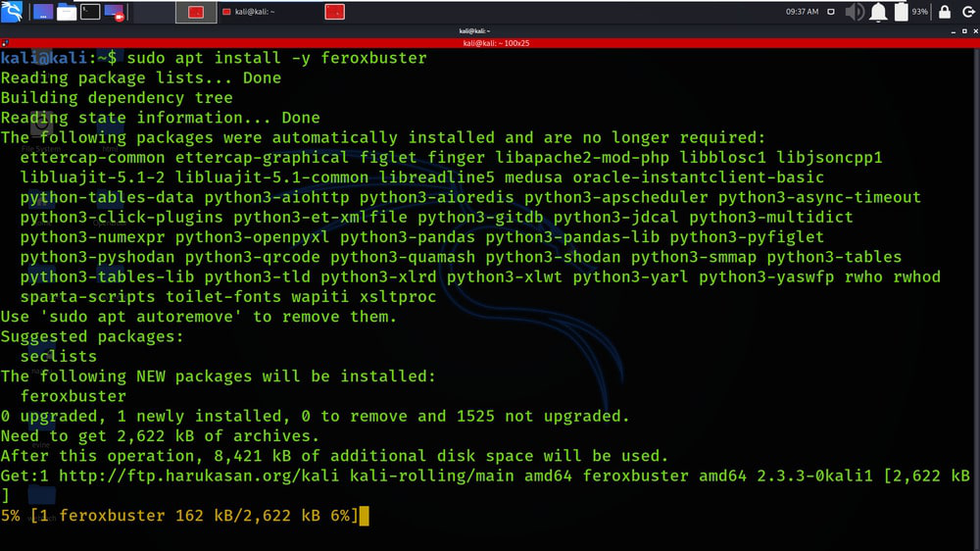This screenshot has height=551, width=980.
Task: Open the 09:37 AM clock
Action: (x=802, y=11)
